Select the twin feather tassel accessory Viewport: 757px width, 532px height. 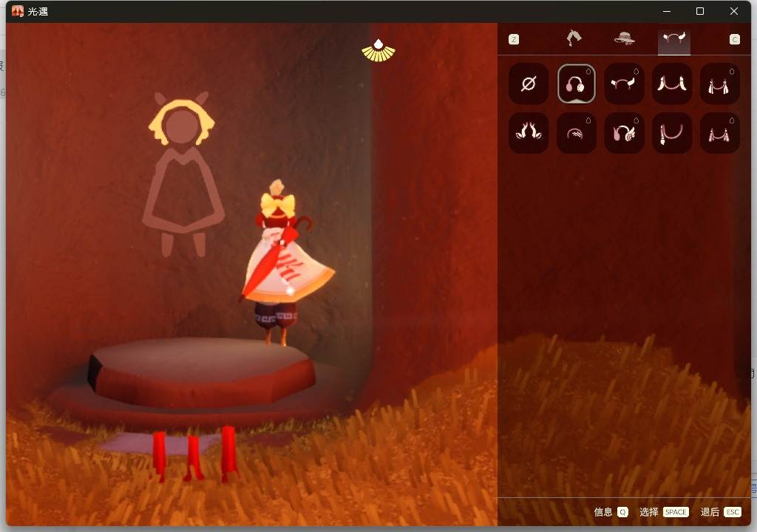pos(671,83)
